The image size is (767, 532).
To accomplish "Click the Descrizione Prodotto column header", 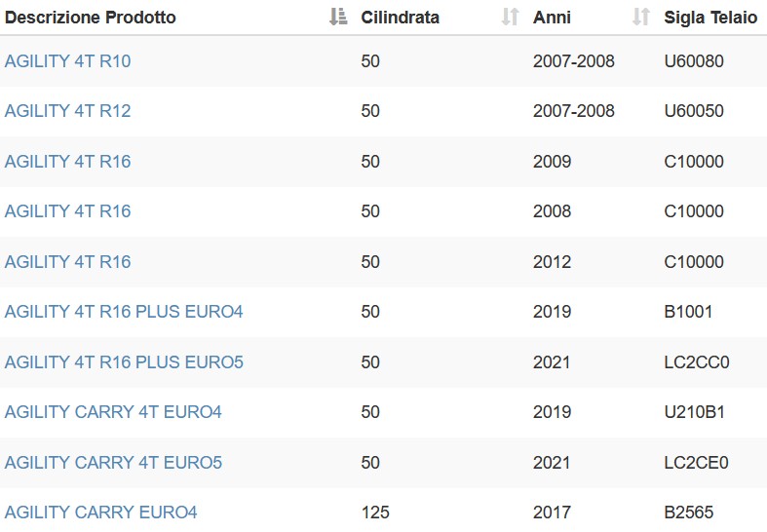I will (x=90, y=18).
